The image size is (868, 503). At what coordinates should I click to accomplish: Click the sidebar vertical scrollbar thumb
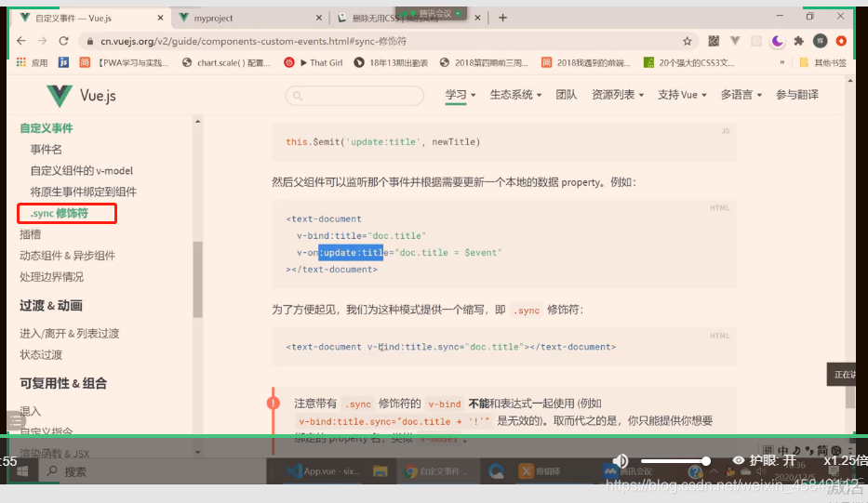197,280
